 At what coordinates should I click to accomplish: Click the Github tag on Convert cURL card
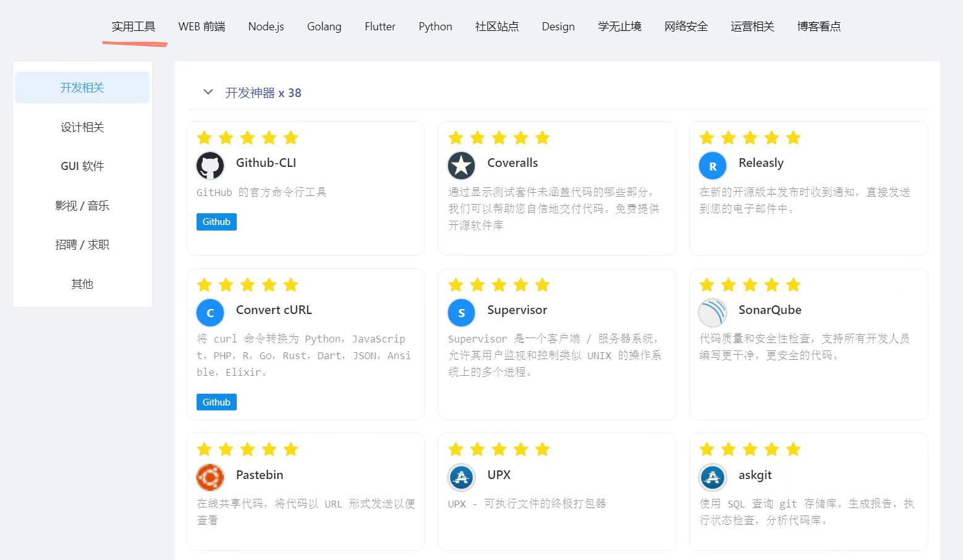click(216, 402)
